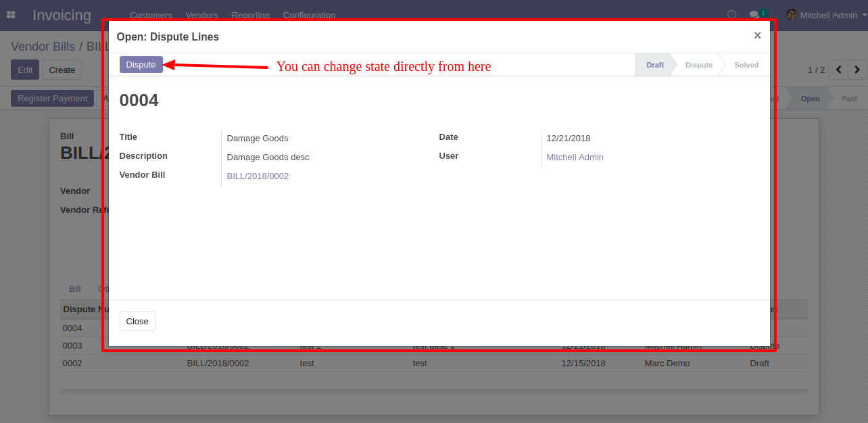Open the Vendors menu

point(201,15)
